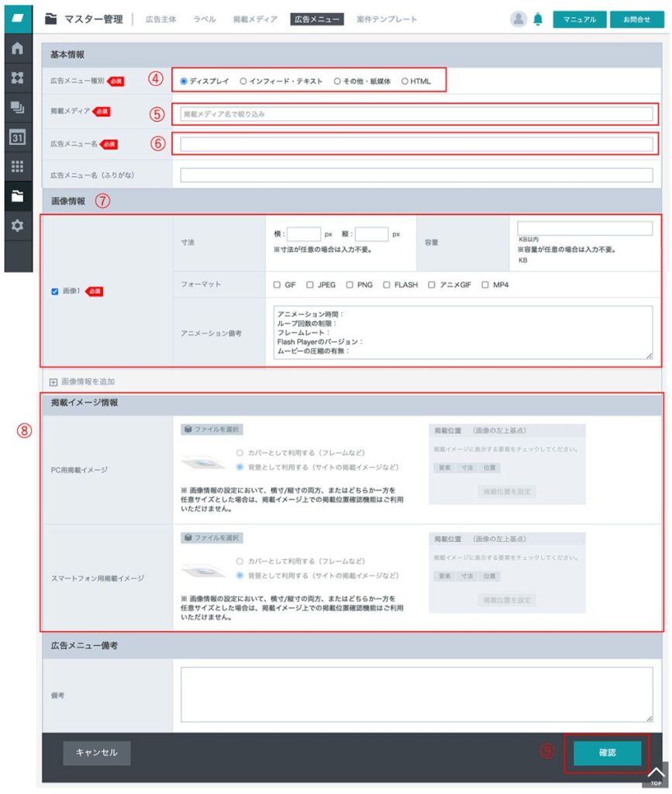Image resolution: width=672 pixels, height=794 pixels.
Task: Click the folder master management sidebar icon
Action: coord(17,196)
